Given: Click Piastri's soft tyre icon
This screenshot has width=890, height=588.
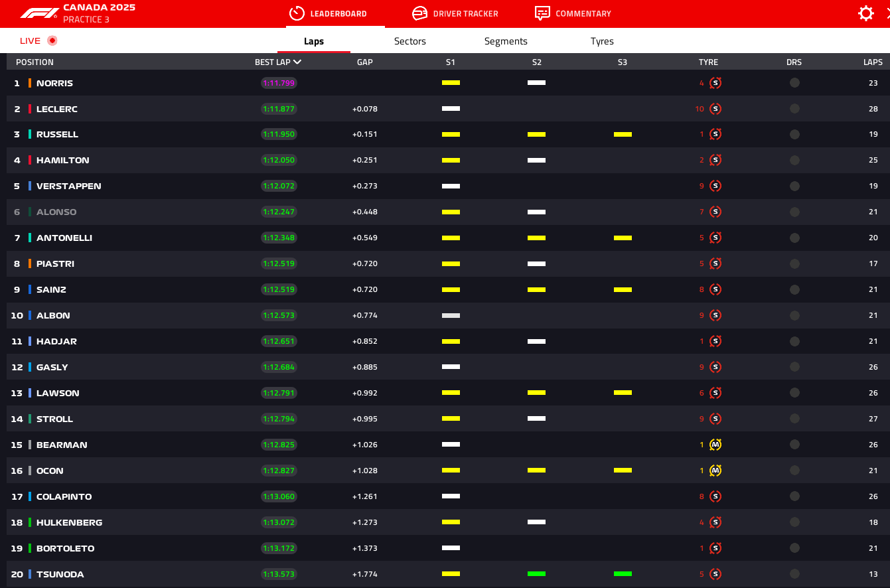Looking at the screenshot, I should [x=715, y=263].
